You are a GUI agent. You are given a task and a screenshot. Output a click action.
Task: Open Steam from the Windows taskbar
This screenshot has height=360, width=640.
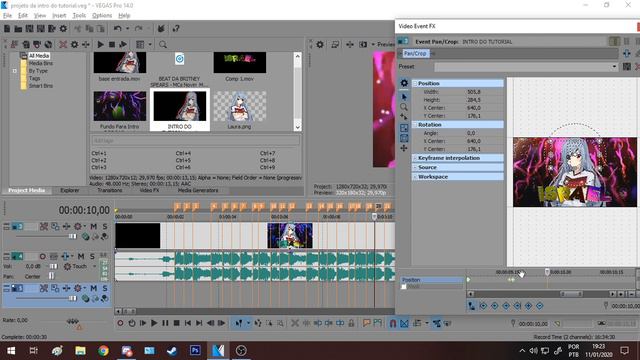tap(172, 351)
